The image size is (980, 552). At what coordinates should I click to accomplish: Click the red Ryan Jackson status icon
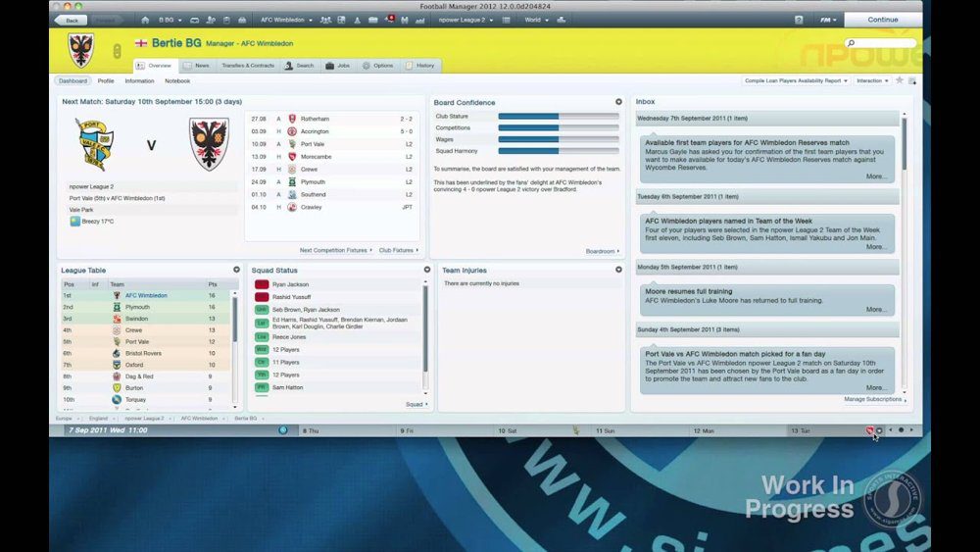pos(262,284)
